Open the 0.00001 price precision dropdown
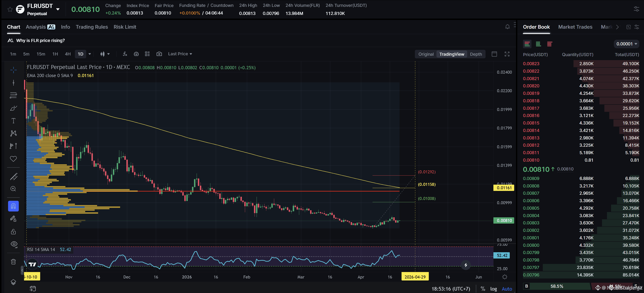The height and width of the screenshot is (293, 644). (x=626, y=44)
